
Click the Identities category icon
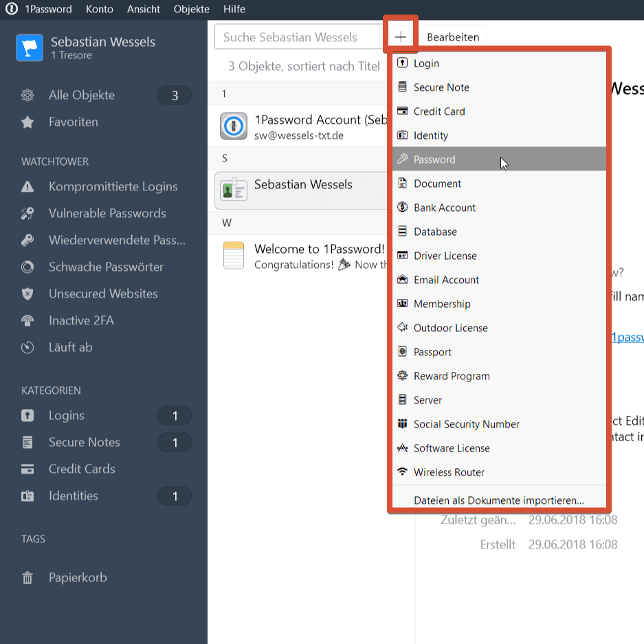click(27, 496)
